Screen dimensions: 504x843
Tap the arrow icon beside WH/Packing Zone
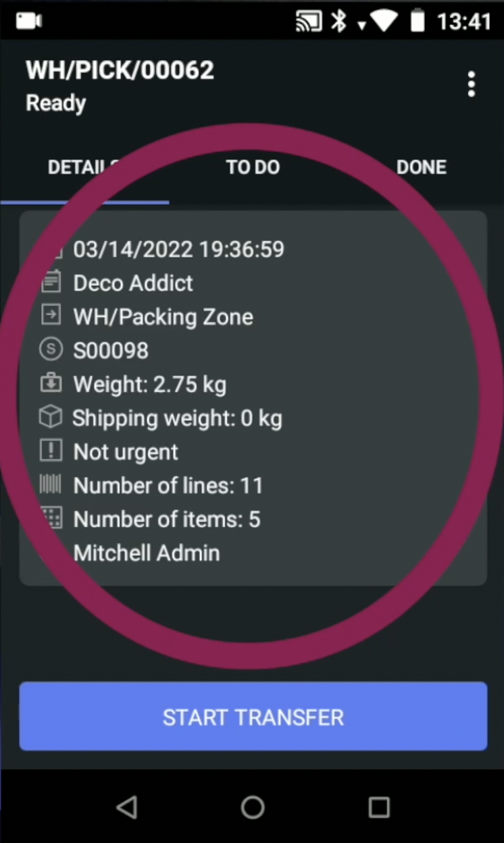pos(51,315)
